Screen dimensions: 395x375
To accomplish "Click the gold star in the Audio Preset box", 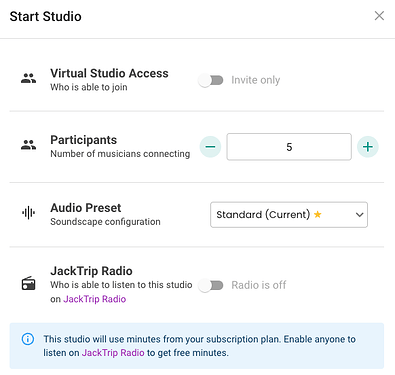I will (318, 214).
